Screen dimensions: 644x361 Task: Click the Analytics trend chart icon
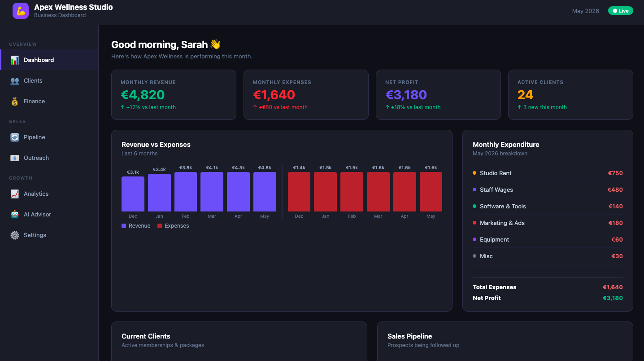tap(15, 194)
